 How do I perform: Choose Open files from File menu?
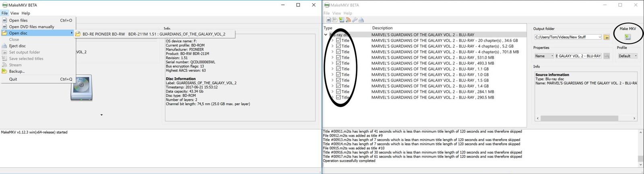tap(38, 20)
